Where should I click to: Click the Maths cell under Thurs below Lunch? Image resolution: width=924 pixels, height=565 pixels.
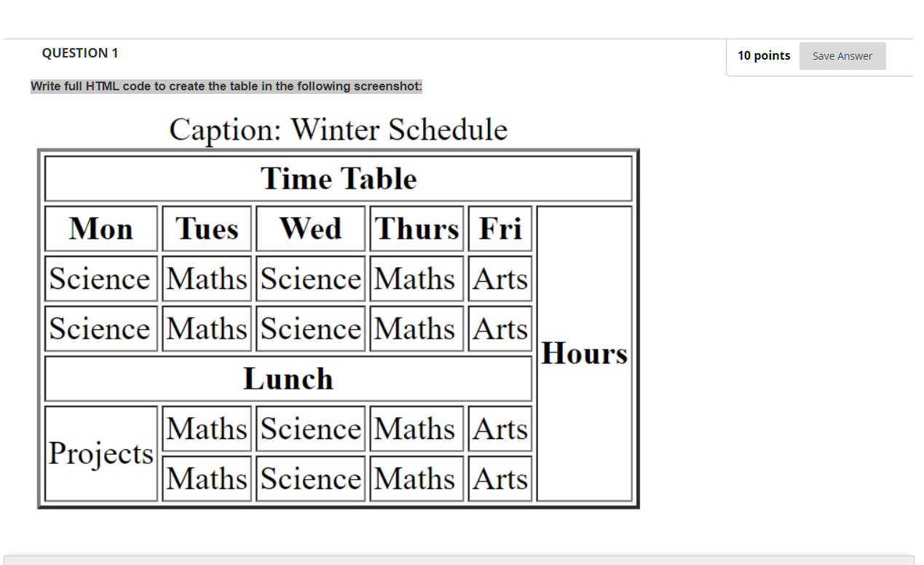(416, 428)
